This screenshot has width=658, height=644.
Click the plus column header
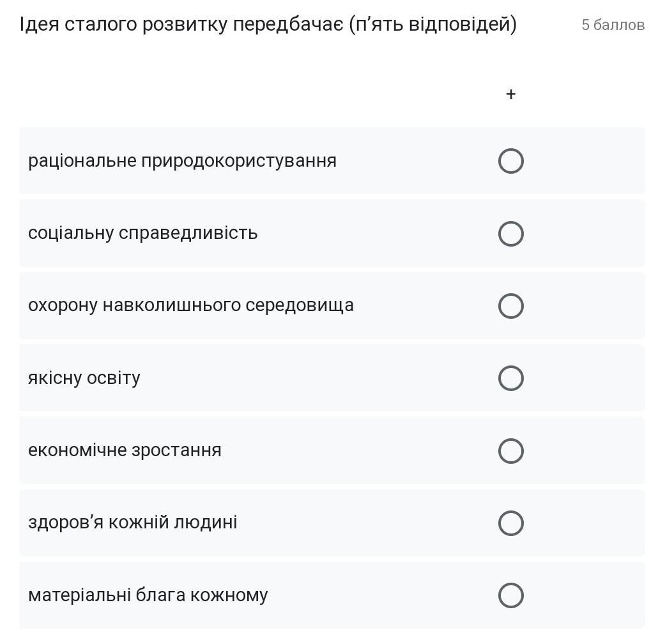click(510, 95)
